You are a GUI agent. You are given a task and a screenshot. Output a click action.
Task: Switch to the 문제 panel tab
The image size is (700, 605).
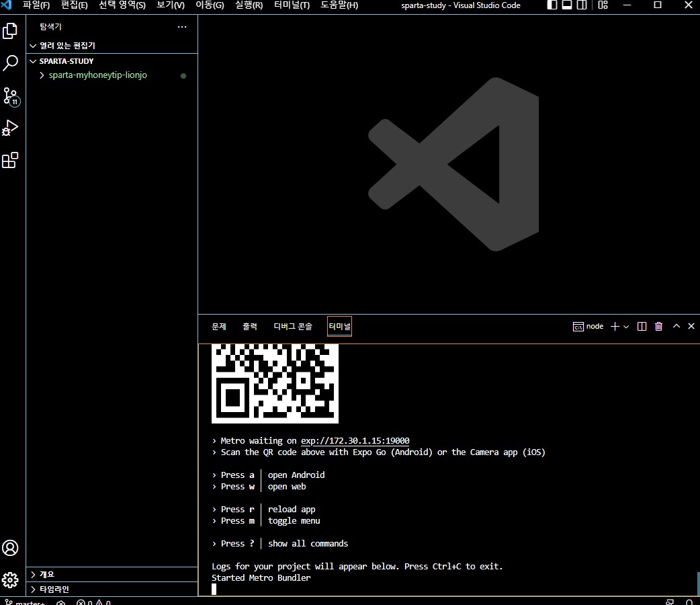[x=219, y=327]
